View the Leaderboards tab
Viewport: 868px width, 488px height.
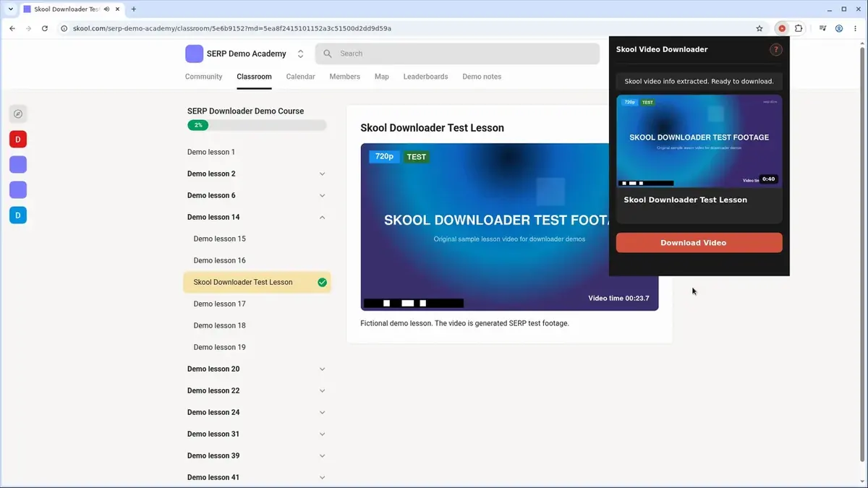pos(425,77)
